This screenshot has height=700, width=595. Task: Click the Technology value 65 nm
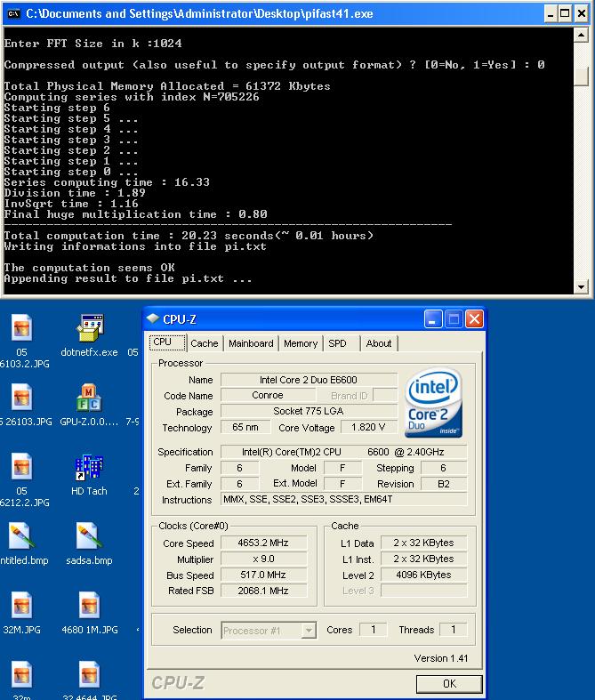(245, 427)
